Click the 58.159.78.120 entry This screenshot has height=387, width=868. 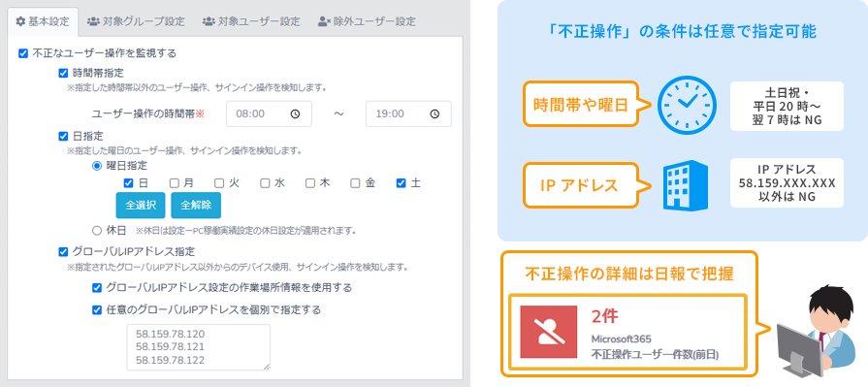(x=170, y=334)
